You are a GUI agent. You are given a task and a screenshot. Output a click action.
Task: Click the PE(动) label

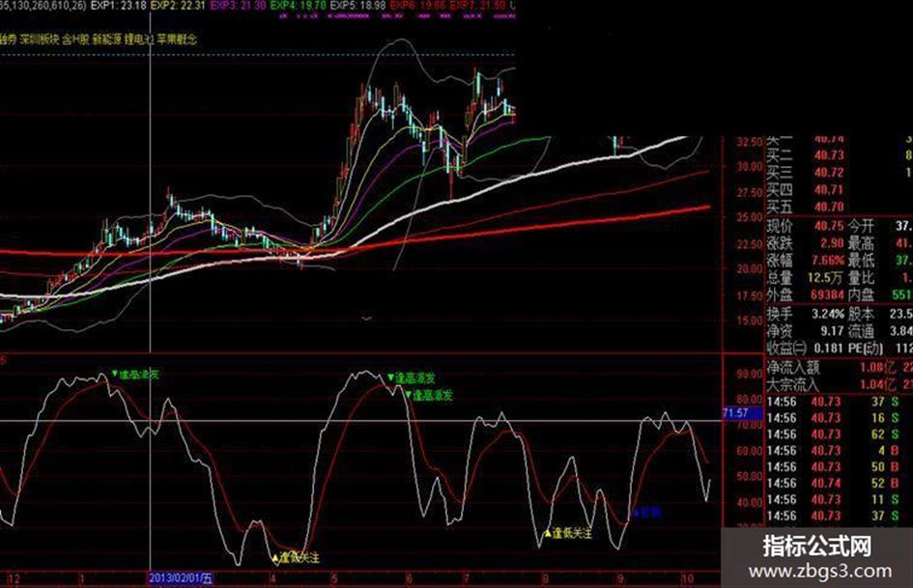coord(866,349)
